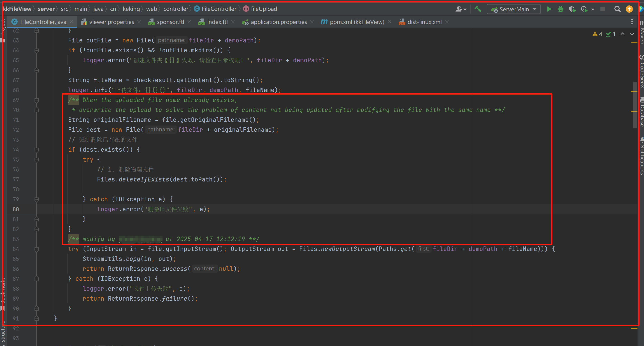Image resolution: width=644 pixels, height=346 pixels.
Task: Expand the profiler run options arrow
Action: pyautogui.click(x=593, y=9)
